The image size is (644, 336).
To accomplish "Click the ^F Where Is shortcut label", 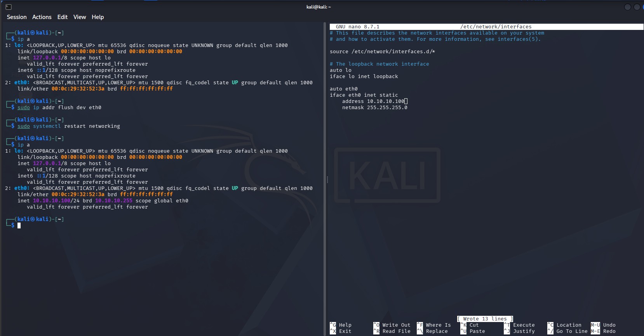I will click(x=434, y=325).
